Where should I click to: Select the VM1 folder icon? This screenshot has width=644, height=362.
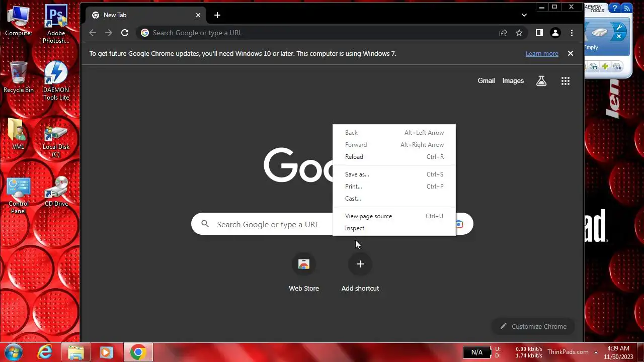18,134
